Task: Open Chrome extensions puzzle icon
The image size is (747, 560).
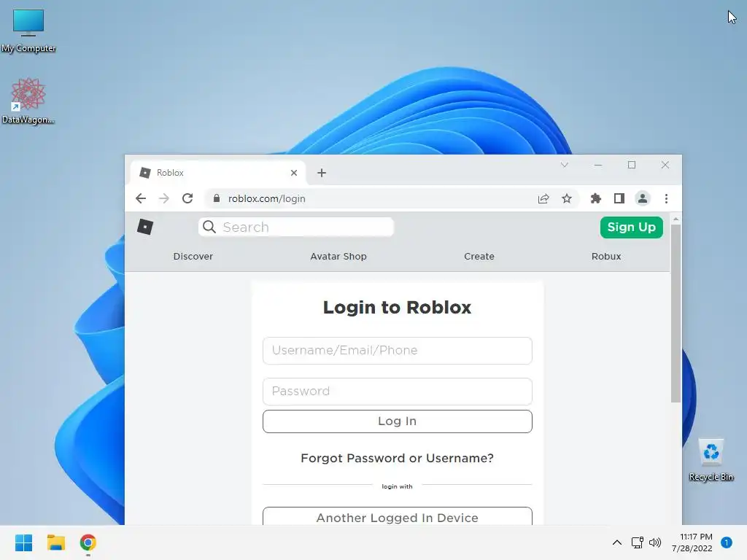Action: (x=595, y=198)
